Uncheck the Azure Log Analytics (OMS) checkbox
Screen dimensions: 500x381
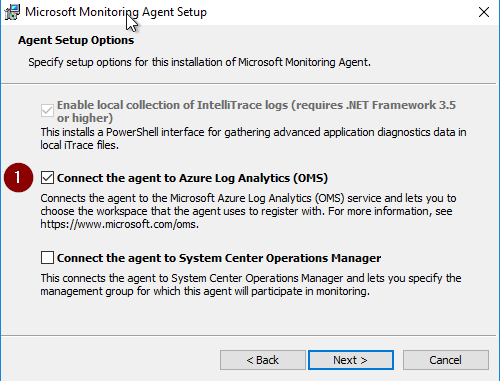click(47, 178)
